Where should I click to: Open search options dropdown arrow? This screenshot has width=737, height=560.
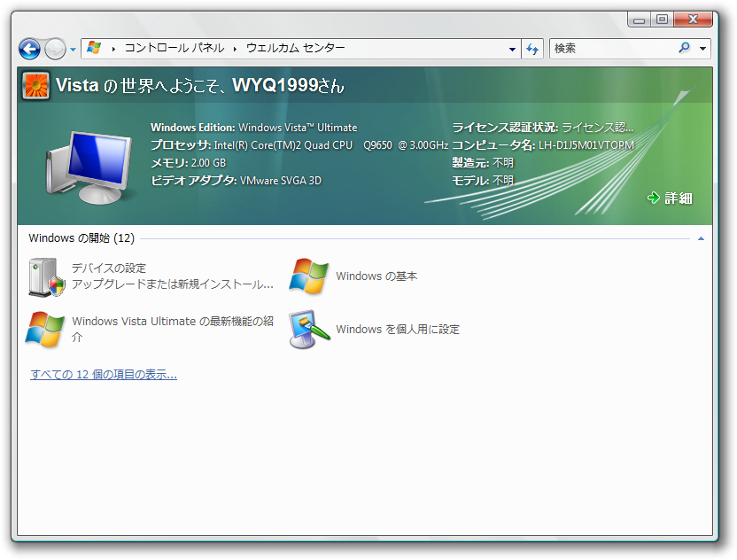(702, 49)
